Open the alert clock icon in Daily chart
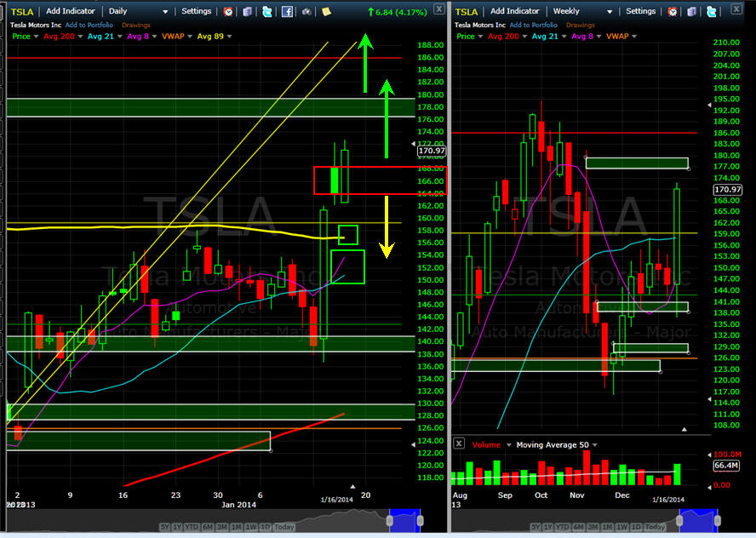Image resolution: width=756 pixels, height=538 pixels. [228, 12]
